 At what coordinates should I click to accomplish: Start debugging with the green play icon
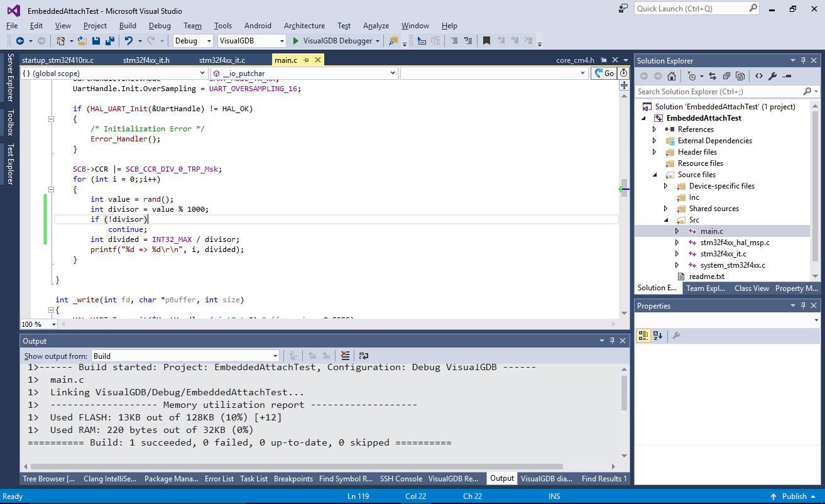pos(297,41)
